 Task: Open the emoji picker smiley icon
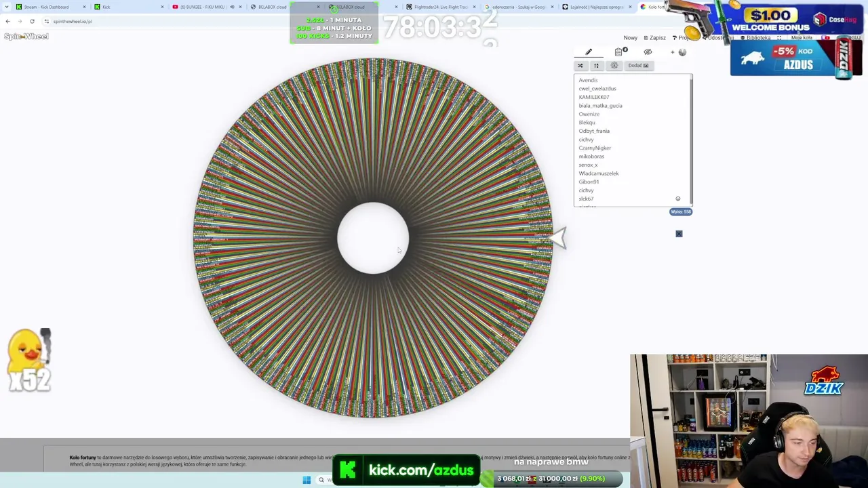(x=677, y=199)
